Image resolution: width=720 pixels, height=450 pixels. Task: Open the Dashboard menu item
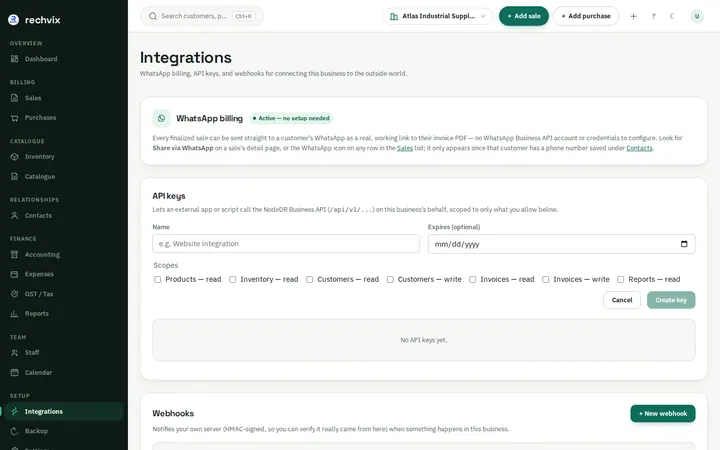click(64, 59)
